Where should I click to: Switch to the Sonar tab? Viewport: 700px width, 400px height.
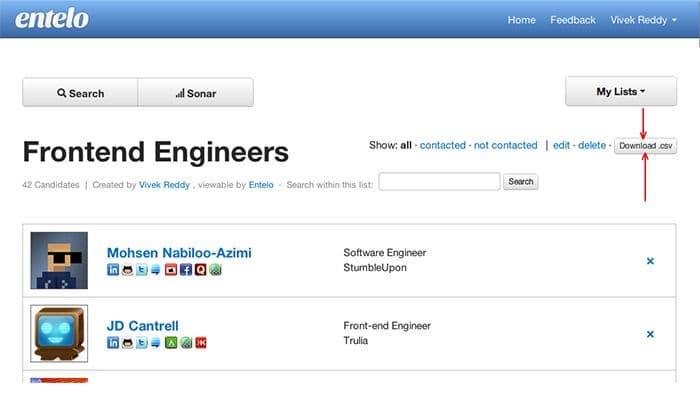pos(195,93)
